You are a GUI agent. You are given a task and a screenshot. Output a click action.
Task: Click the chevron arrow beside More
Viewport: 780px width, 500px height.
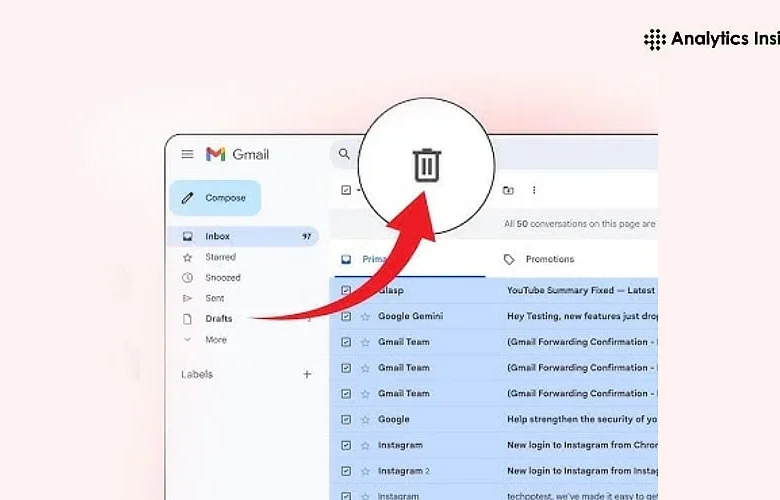188,340
